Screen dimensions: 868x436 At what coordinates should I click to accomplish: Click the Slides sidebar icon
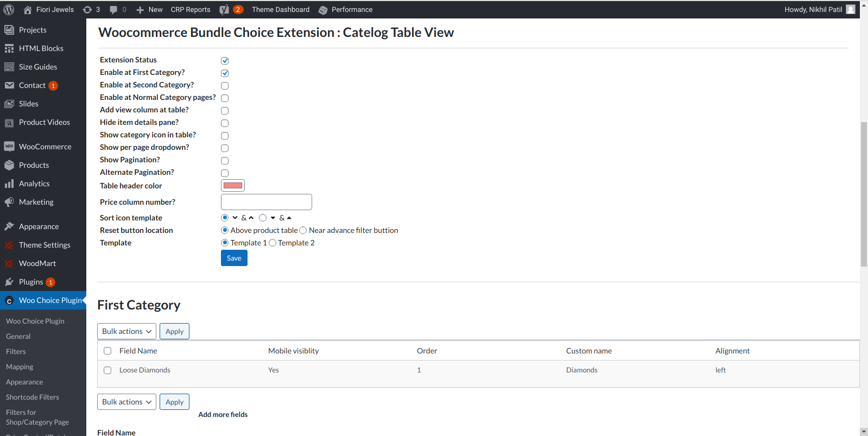[9, 104]
